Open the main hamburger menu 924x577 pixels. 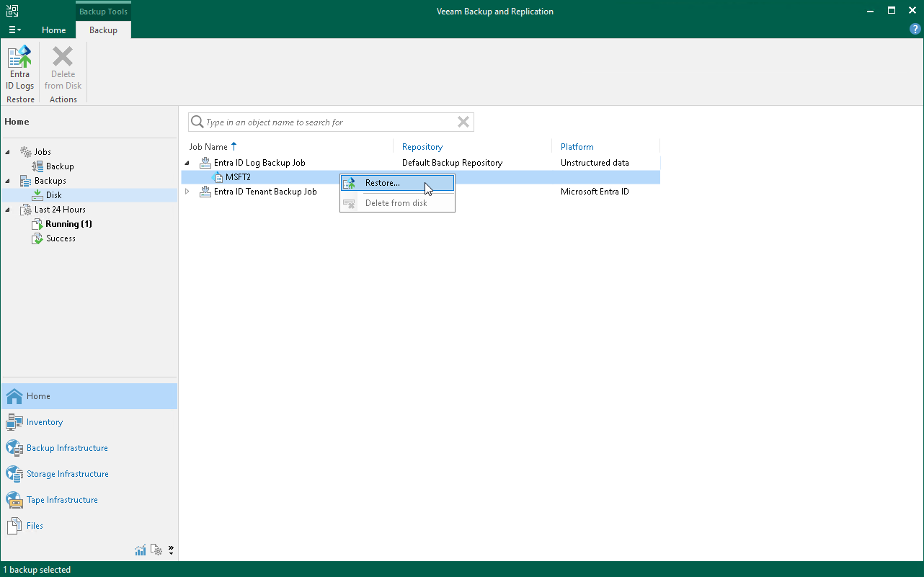[14, 30]
